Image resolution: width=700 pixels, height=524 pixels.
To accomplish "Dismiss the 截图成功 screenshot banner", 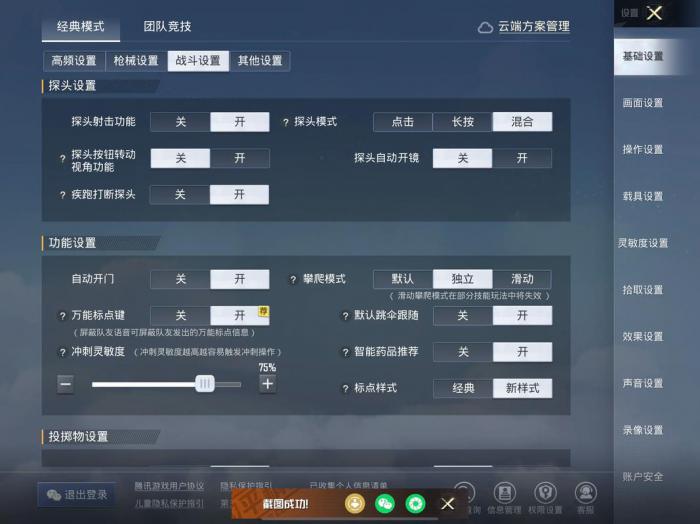I will 447,504.
